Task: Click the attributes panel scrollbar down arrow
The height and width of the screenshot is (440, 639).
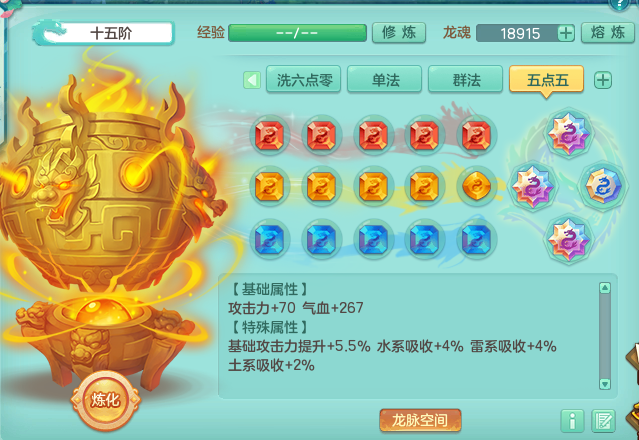Action: tap(605, 384)
